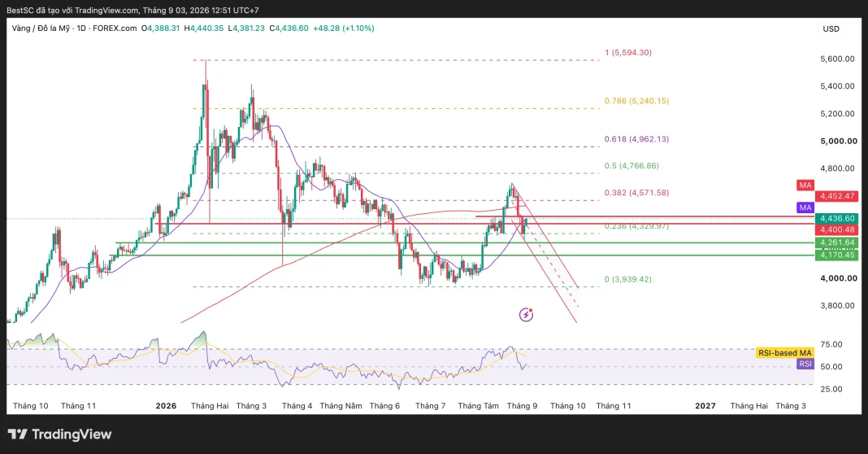Viewport: 868px width, 454px height.
Task: Click the Tháng 9 label on time axis
Action: (x=522, y=406)
